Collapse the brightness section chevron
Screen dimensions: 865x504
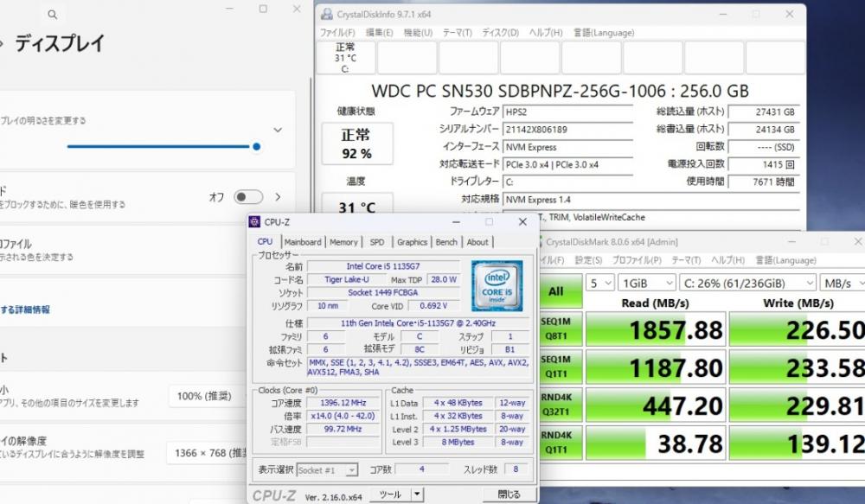click(x=278, y=131)
